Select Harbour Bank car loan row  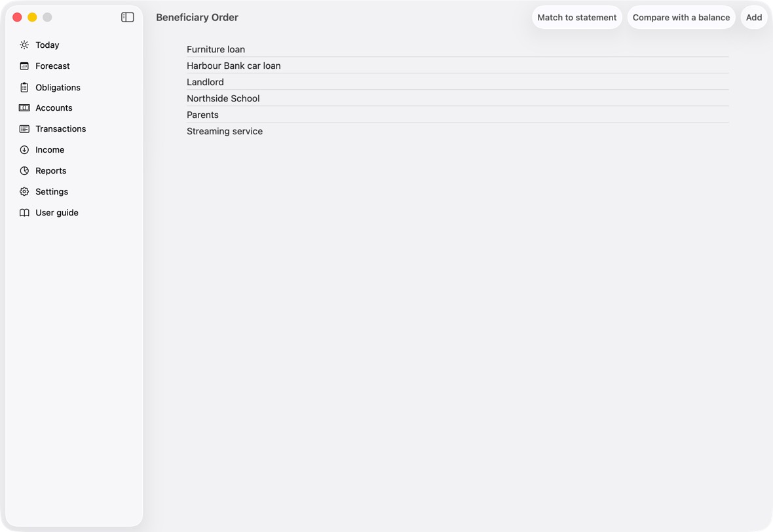[457, 66]
